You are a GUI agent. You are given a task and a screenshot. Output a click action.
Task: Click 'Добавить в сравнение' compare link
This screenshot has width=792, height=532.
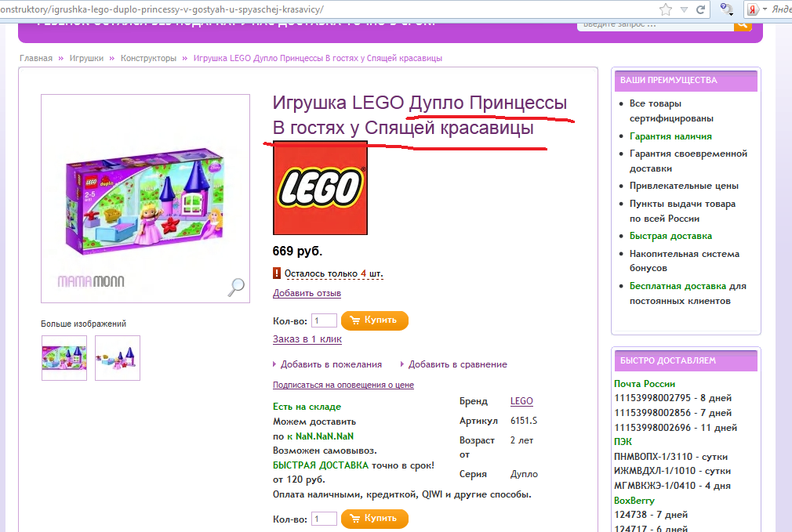pos(457,364)
